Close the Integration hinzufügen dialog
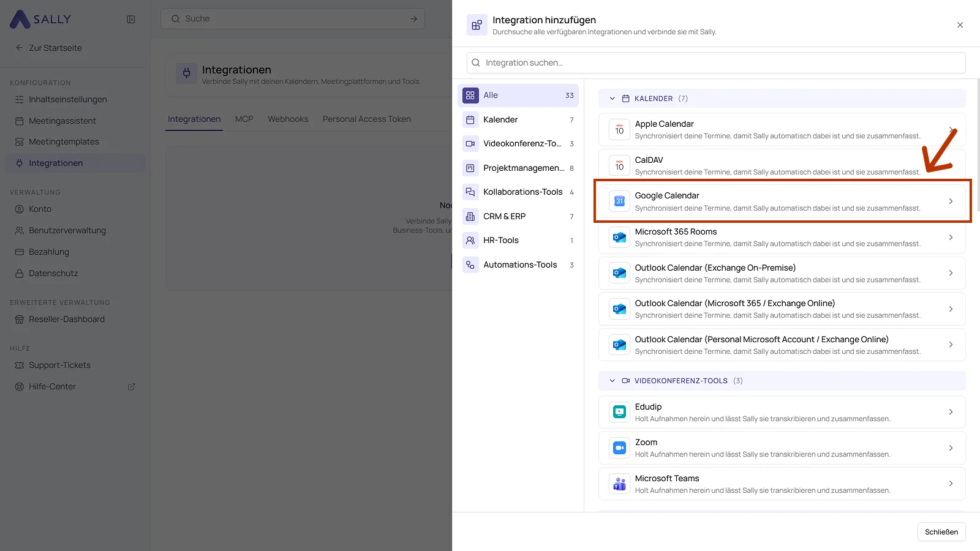The image size is (980, 551). pos(960,25)
